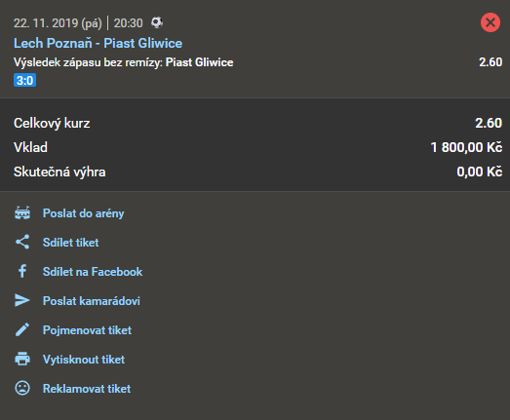The image size is (510, 420).
Task: Click the 3:0 score badge
Action: 24,80
